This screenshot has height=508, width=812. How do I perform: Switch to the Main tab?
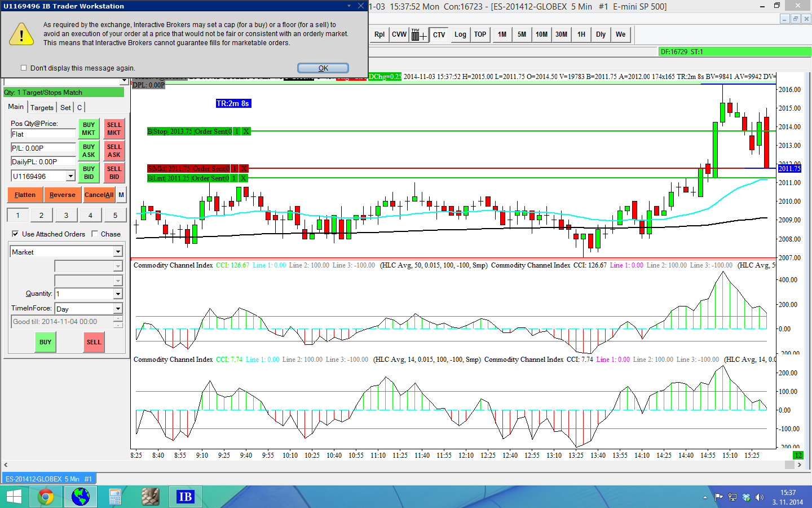coord(16,107)
